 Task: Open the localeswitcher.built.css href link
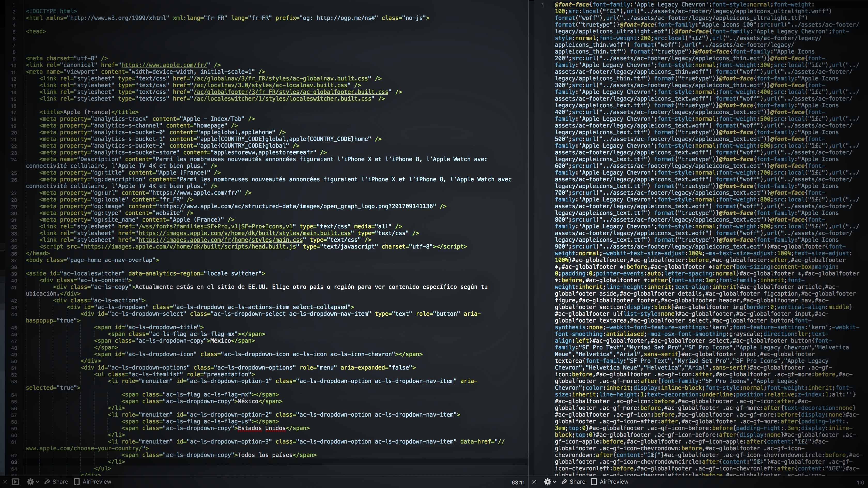pos(282,99)
